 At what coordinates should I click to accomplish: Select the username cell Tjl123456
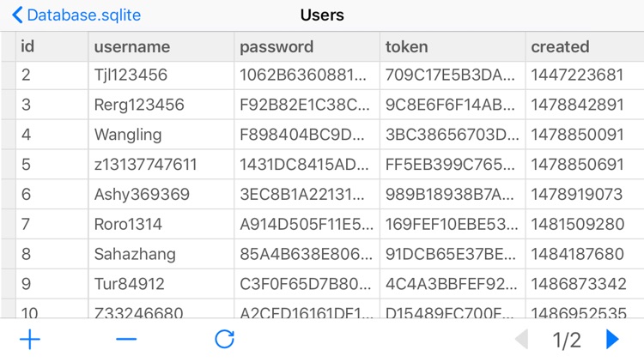coord(161,75)
